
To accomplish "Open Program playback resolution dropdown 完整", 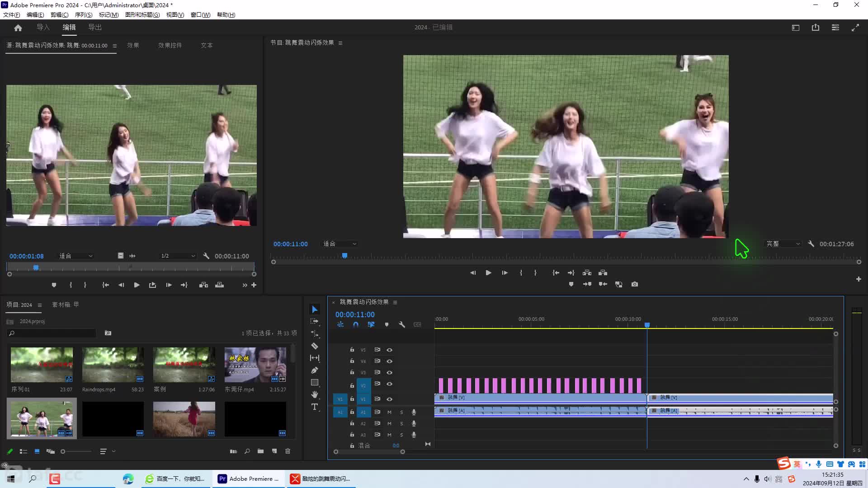I will (783, 244).
